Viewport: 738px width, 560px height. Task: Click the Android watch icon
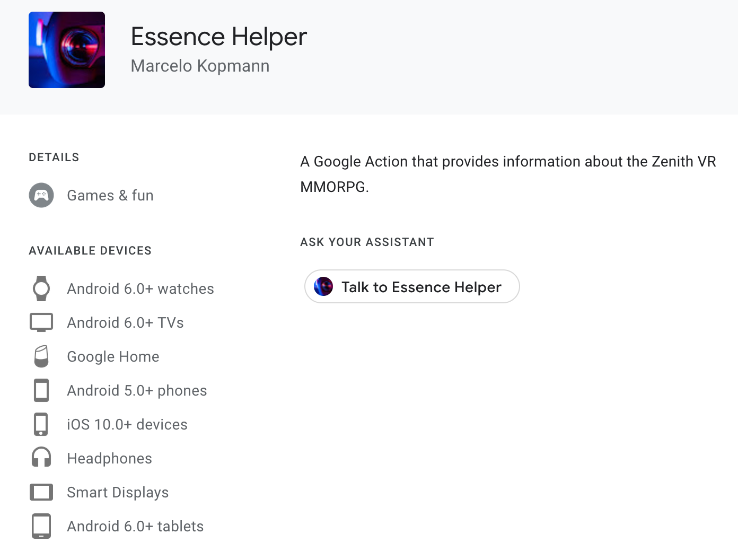[x=41, y=288]
